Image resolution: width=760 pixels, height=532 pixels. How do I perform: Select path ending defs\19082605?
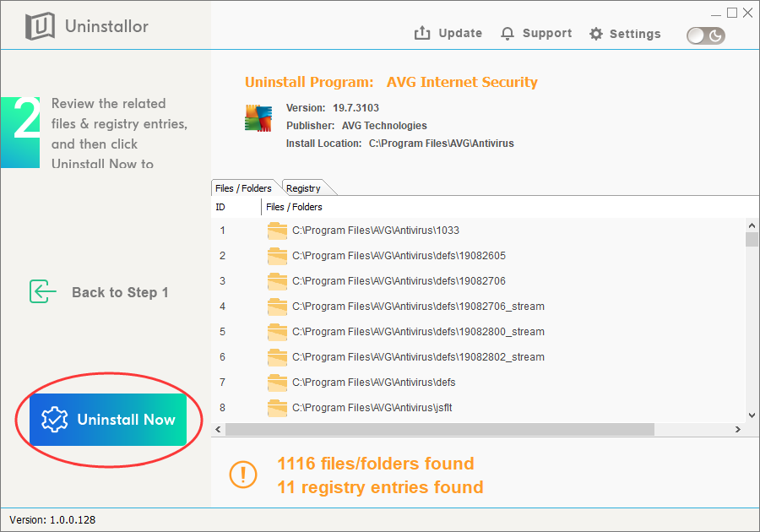tap(399, 256)
